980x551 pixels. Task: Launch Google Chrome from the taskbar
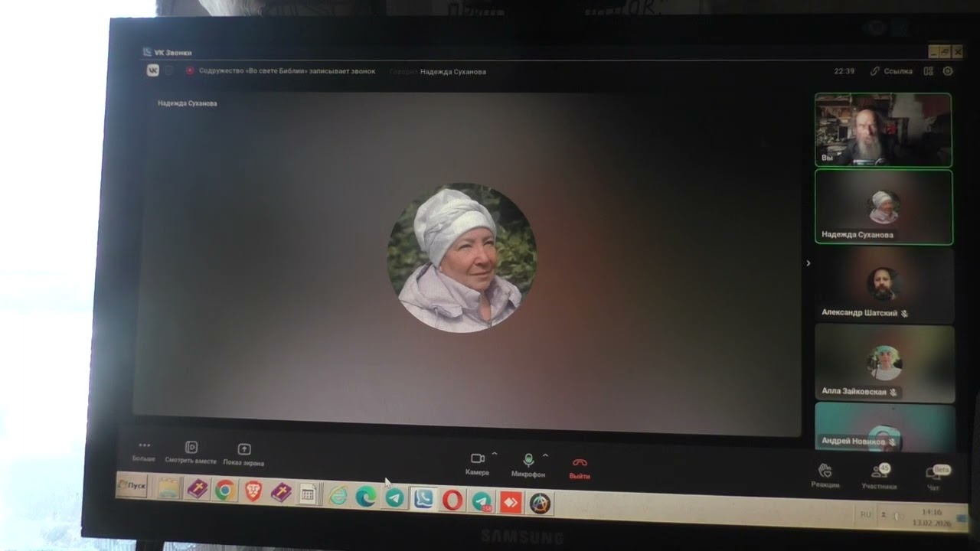pos(225,491)
